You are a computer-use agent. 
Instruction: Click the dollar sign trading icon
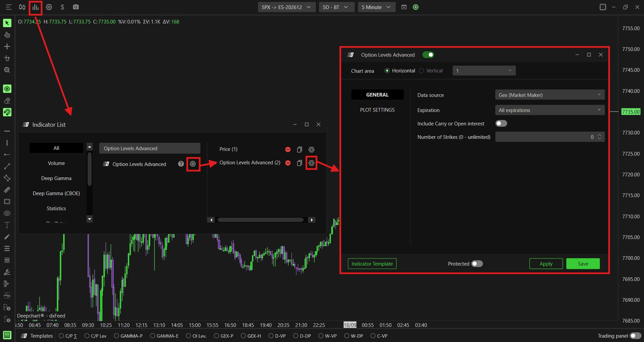[x=62, y=7]
